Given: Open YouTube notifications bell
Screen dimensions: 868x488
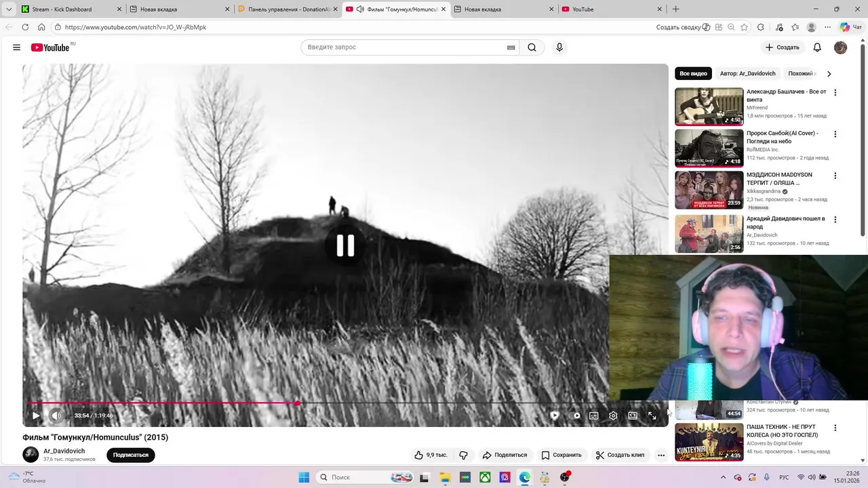Looking at the screenshot, I should 817,47.
